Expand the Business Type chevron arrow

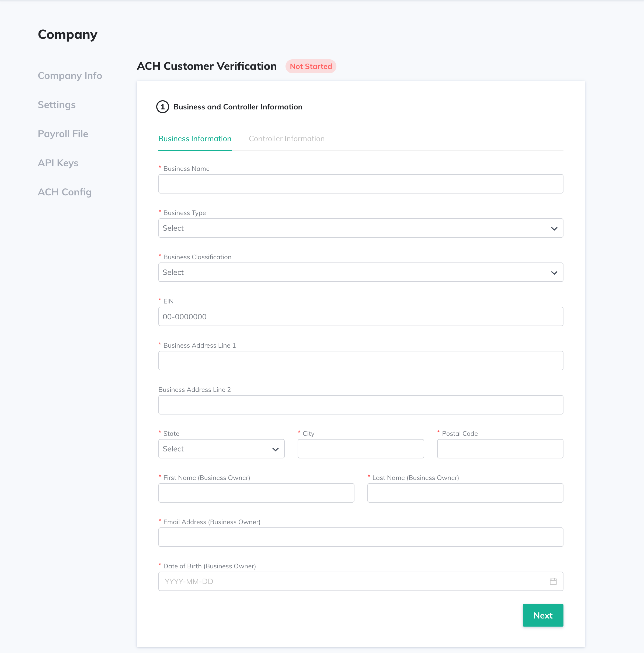pyautogui.click(x=554, y=229)
